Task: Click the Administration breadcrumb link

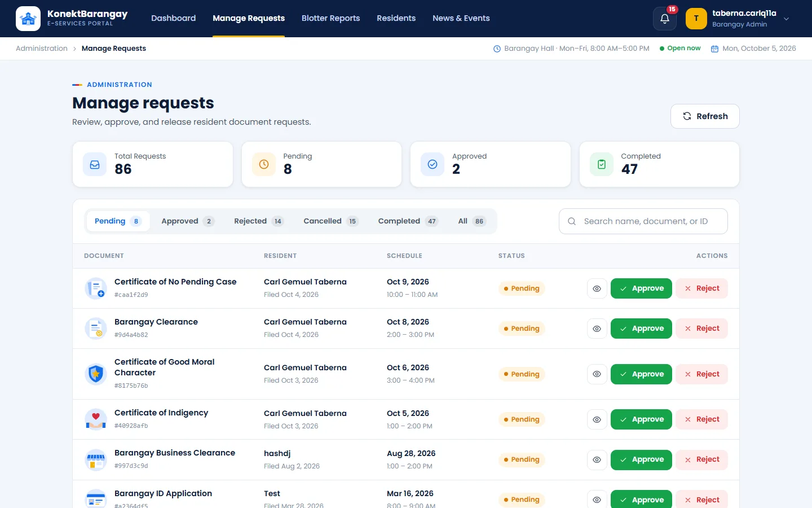Action: (42, 49)
